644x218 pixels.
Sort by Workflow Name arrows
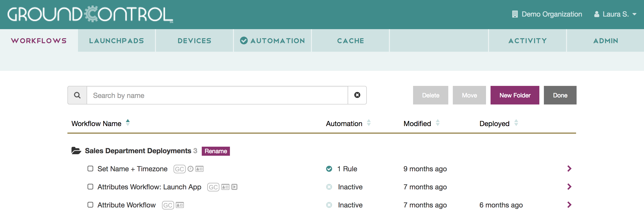(x=128, y=123)
